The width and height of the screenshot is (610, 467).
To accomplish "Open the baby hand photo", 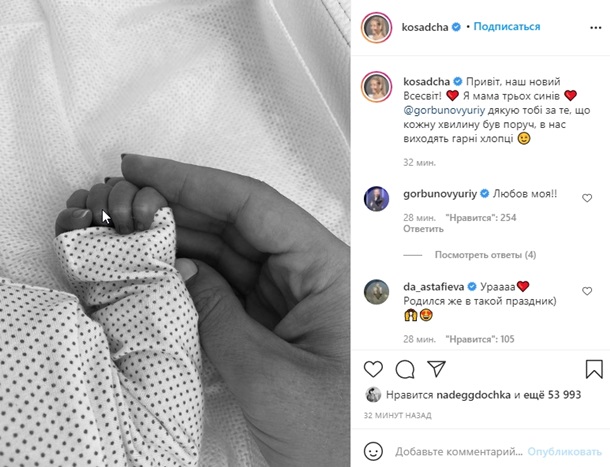I will (x=175, y=234).
